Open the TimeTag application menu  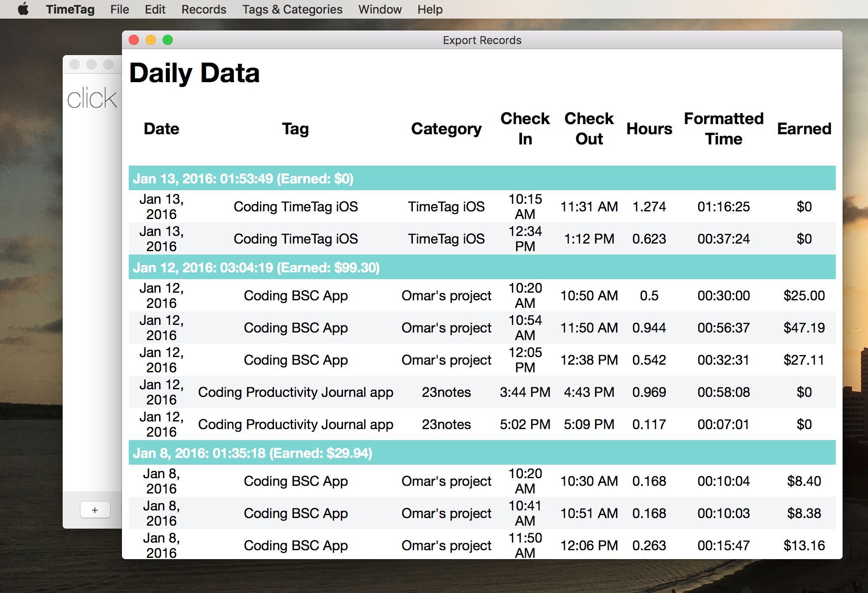70,9
